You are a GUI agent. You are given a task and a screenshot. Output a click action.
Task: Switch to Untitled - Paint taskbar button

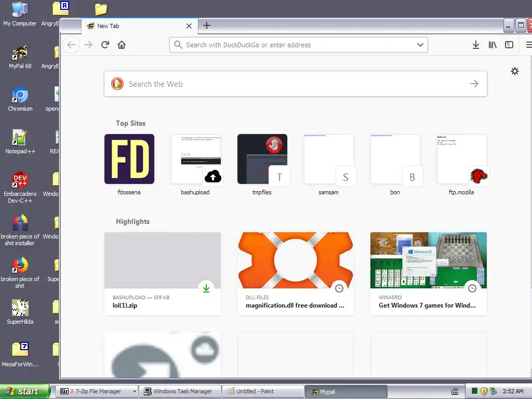pos(263,391)
